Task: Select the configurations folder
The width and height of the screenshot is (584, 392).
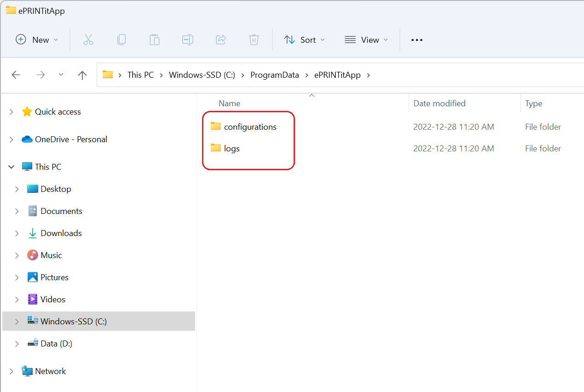Action: [250, 127]
